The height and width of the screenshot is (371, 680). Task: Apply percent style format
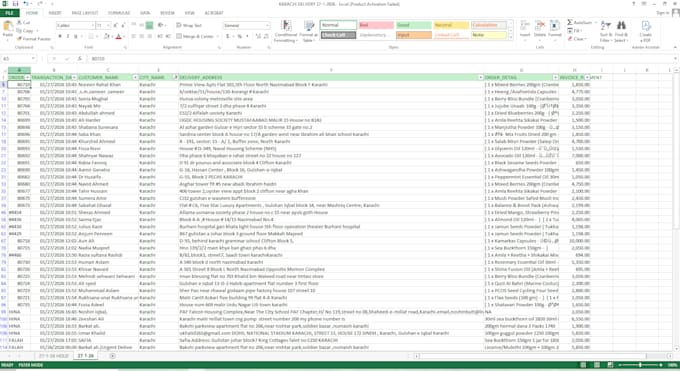(x=240, y=36)
